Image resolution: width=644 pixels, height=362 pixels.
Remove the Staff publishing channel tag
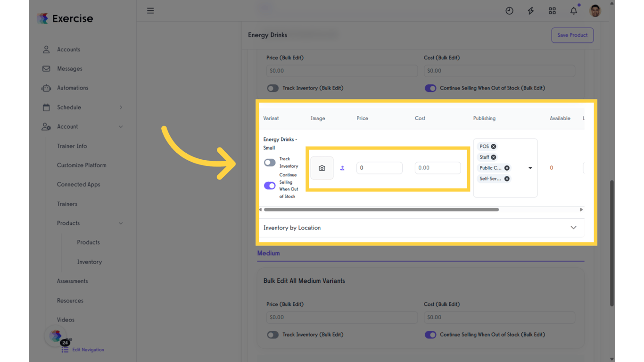click(x=493, y=157)
